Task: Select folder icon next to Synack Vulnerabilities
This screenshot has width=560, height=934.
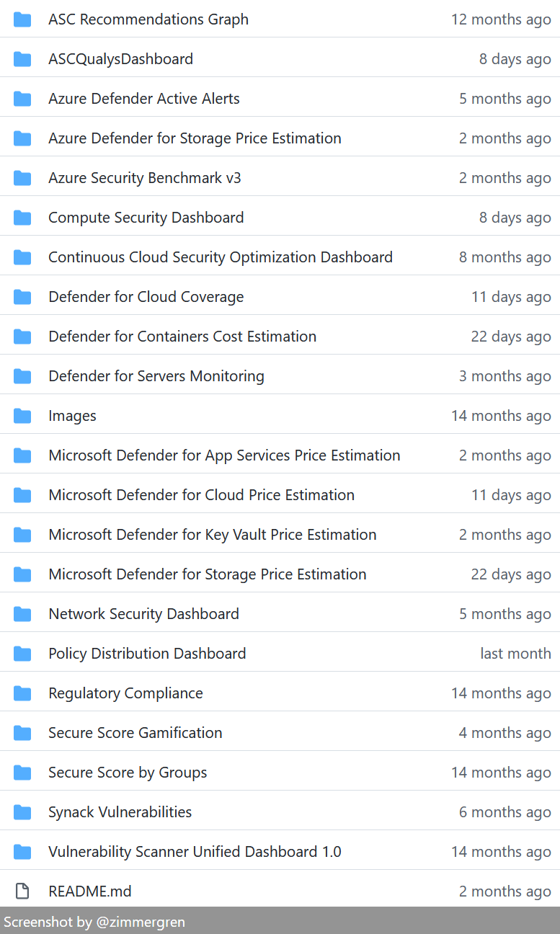Action: coord(22,812)
